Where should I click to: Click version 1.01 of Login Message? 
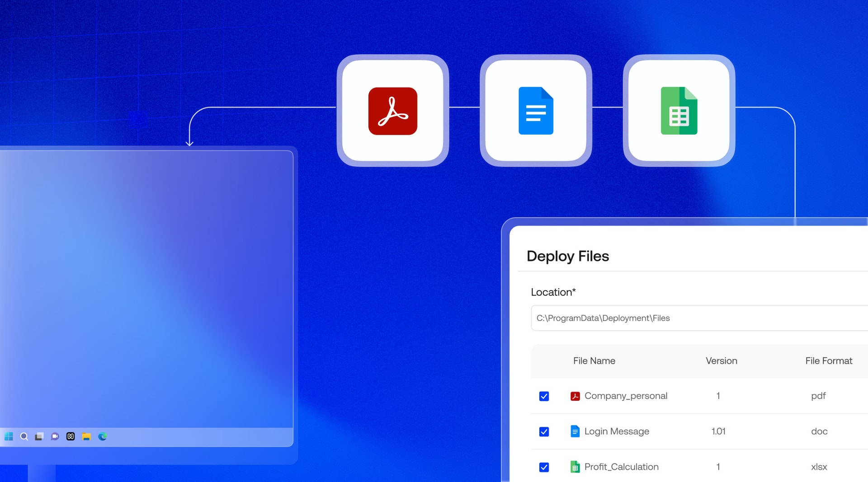pyautogui.click(x=718, y=431)
